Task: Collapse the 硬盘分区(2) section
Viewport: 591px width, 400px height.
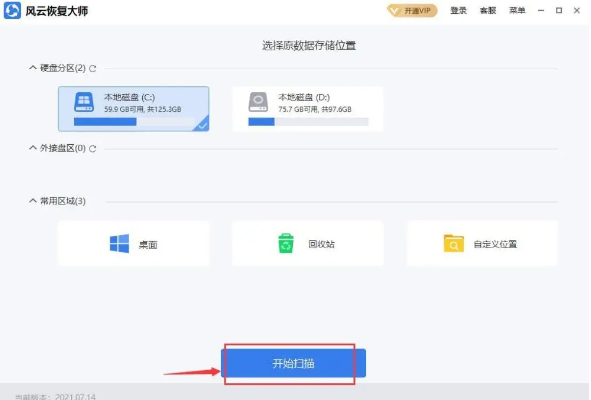Action: [x=33, y=68]
